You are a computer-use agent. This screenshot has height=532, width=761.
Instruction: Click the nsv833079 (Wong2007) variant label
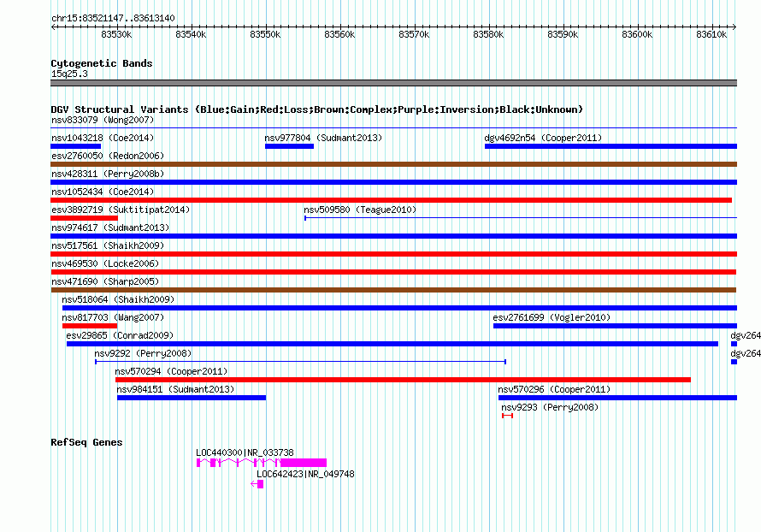point(103,120)
